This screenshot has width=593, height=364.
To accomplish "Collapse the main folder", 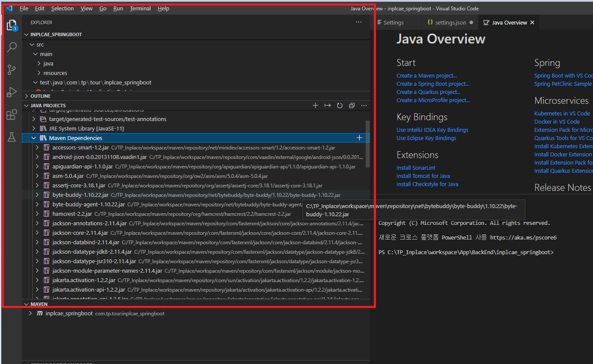I will [36, 54].
